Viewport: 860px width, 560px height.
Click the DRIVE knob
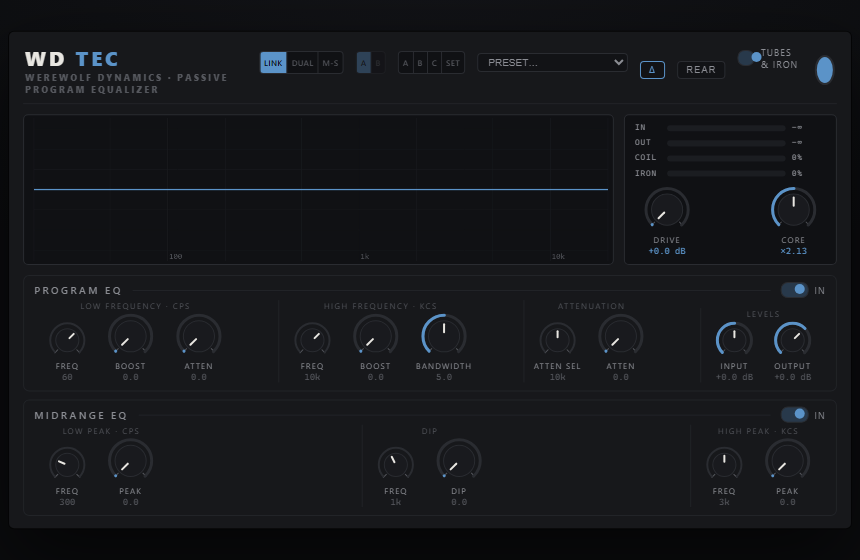(x=667, y=210)
